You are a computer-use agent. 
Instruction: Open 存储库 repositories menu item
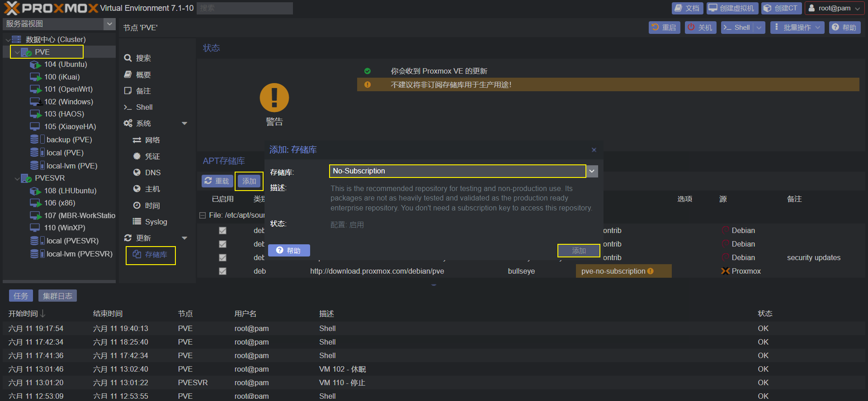point(151,255)
